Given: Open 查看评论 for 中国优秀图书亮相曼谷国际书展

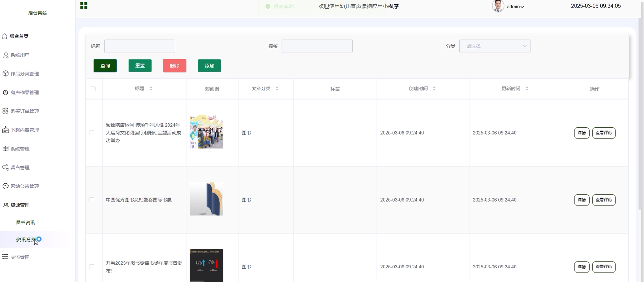Looking at the screenshot, I should [x=604, y=200].
